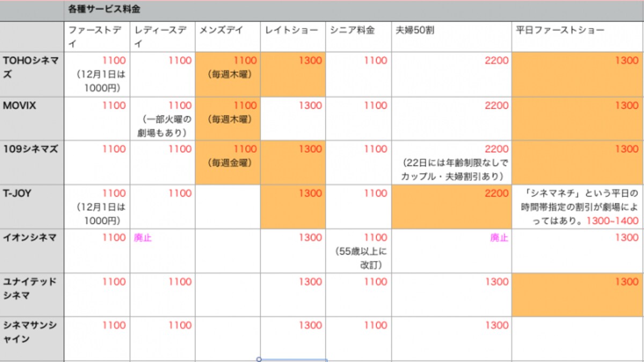
Task: Click the 夫婦50割 column header
Action: coord(451,37)
